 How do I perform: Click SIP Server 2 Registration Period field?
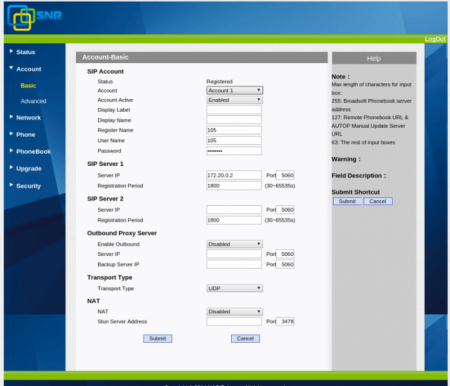[234, 220]
